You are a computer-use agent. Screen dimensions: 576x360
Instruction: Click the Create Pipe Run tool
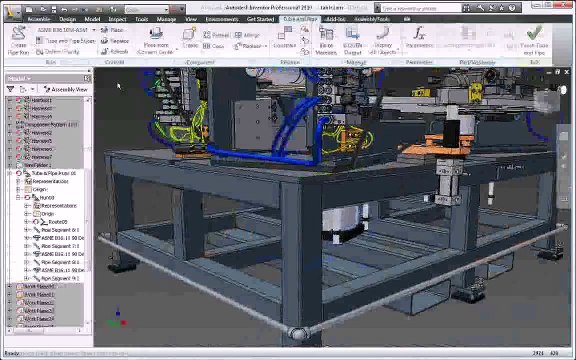click(x=18, y=40)
